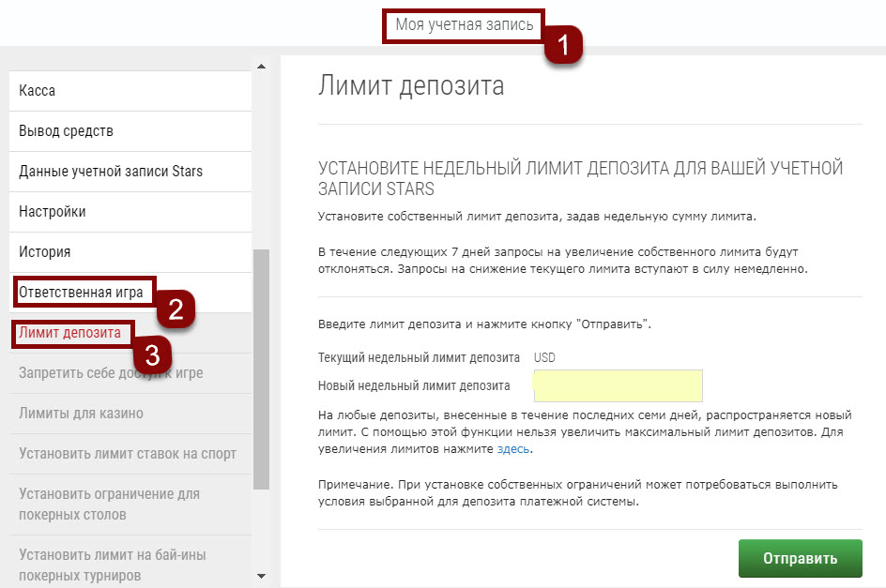
Task: Select "Запретить себе доступ к игре"
Action: coord(113,372)
